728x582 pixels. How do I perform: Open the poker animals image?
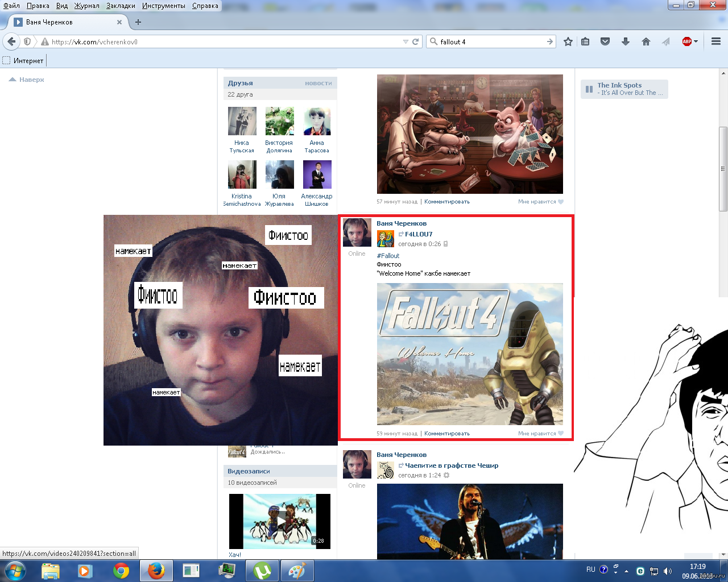tap(470, 134)
